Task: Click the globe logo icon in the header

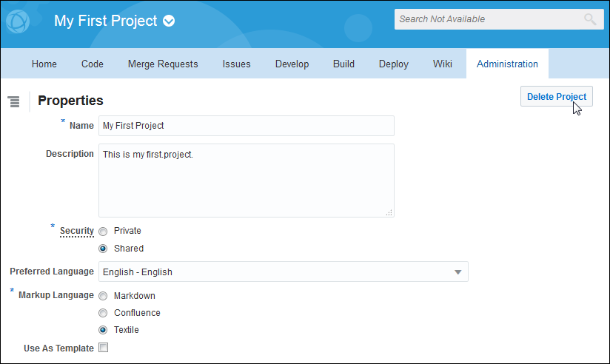Action: click(x=18, y=21)
